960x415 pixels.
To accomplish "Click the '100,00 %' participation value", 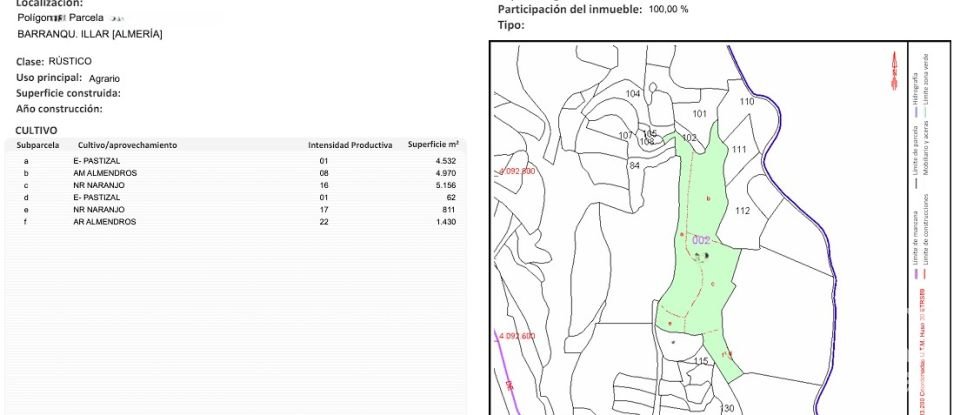I will coord(668,10).
